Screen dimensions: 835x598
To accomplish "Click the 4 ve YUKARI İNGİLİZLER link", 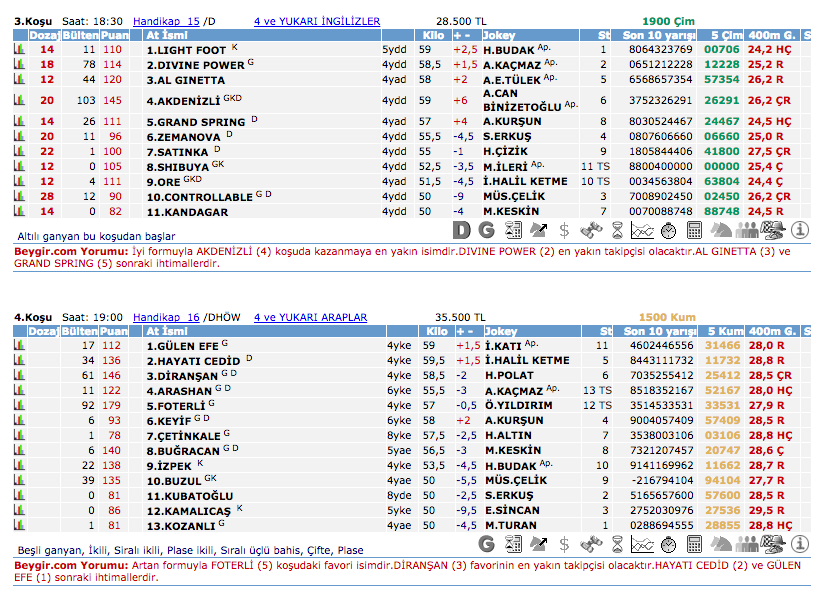I will (317, 20).
